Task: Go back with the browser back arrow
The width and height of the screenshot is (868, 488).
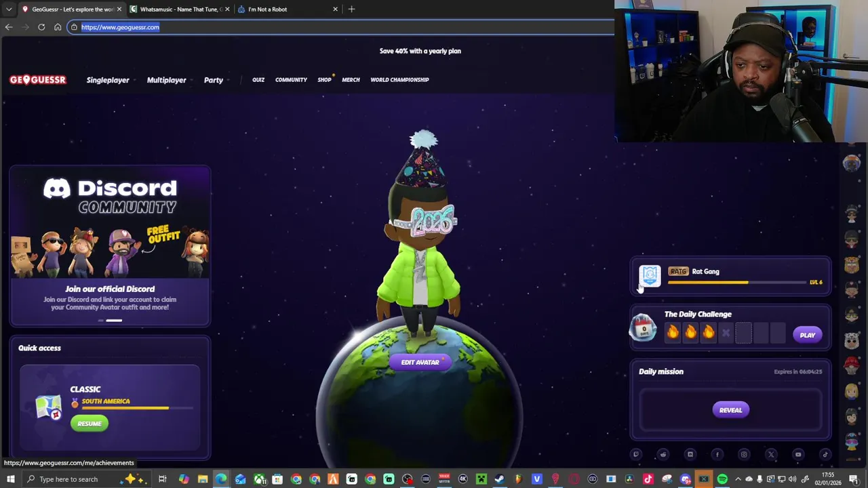Action: [x=9, y=27]
